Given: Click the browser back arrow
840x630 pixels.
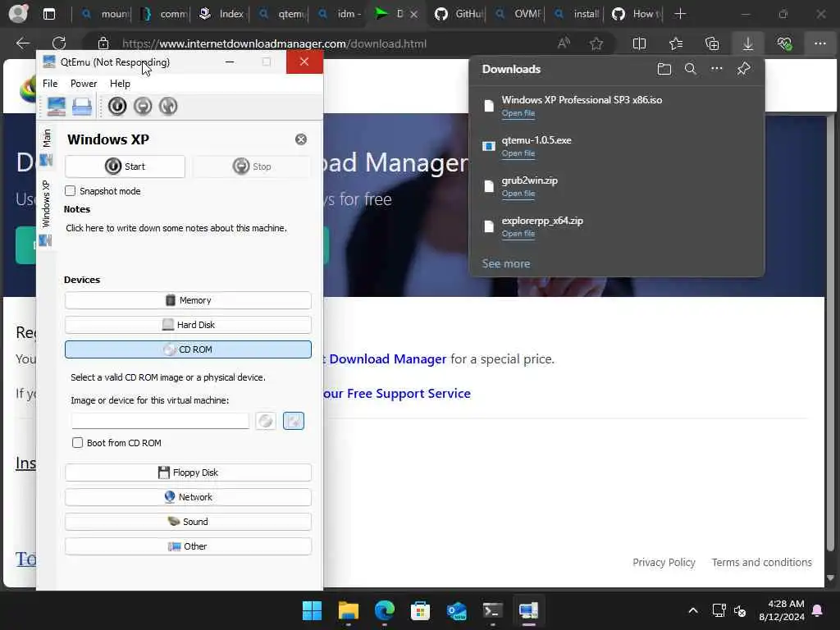Looking at the screenshot, I should pos(22,43).
